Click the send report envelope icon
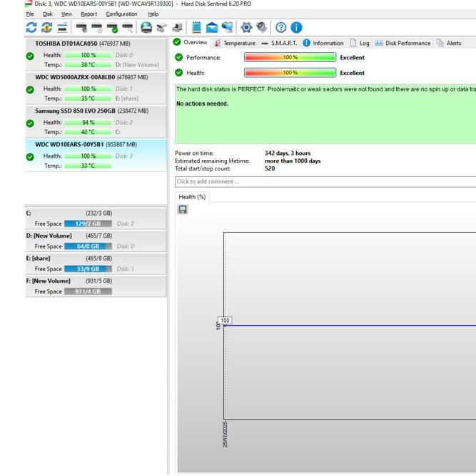This screenshot has width=476, height=476. (212, 28)
